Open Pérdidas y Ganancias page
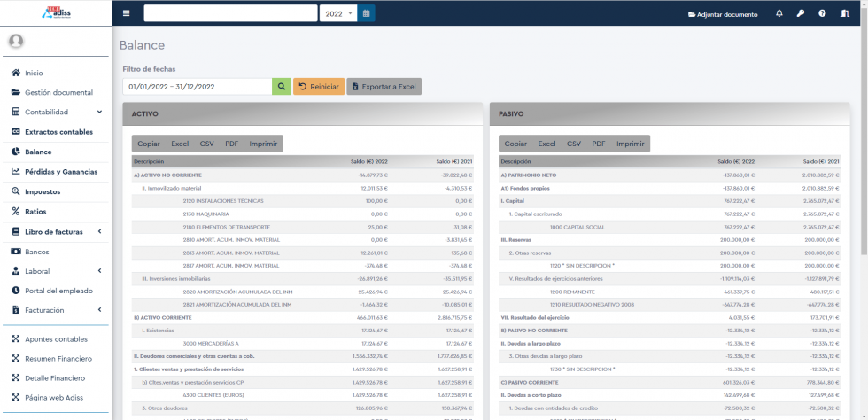 [x=60, y=172]
